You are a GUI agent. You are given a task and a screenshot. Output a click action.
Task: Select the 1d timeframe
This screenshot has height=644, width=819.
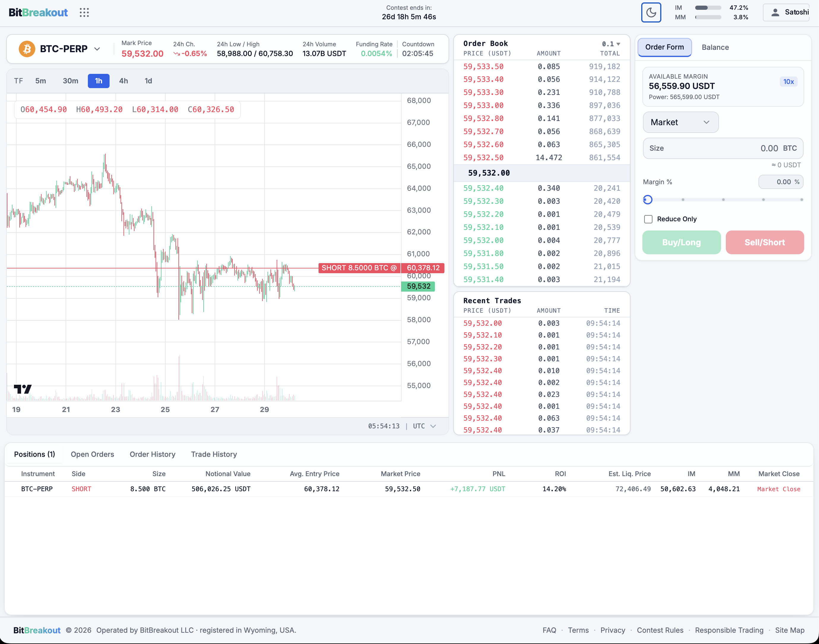[148, 81]
